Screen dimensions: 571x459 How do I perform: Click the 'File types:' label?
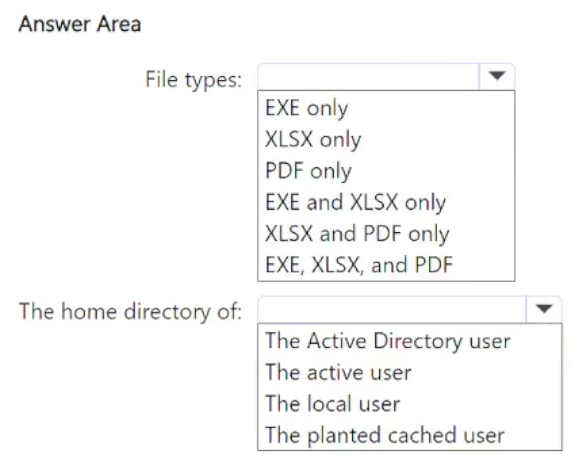tap(193, 79)
